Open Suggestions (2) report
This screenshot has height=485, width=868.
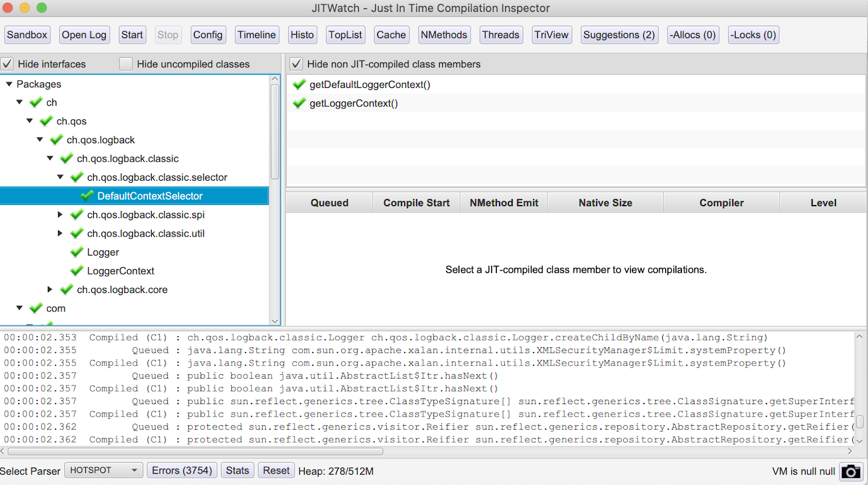point(619,35)
